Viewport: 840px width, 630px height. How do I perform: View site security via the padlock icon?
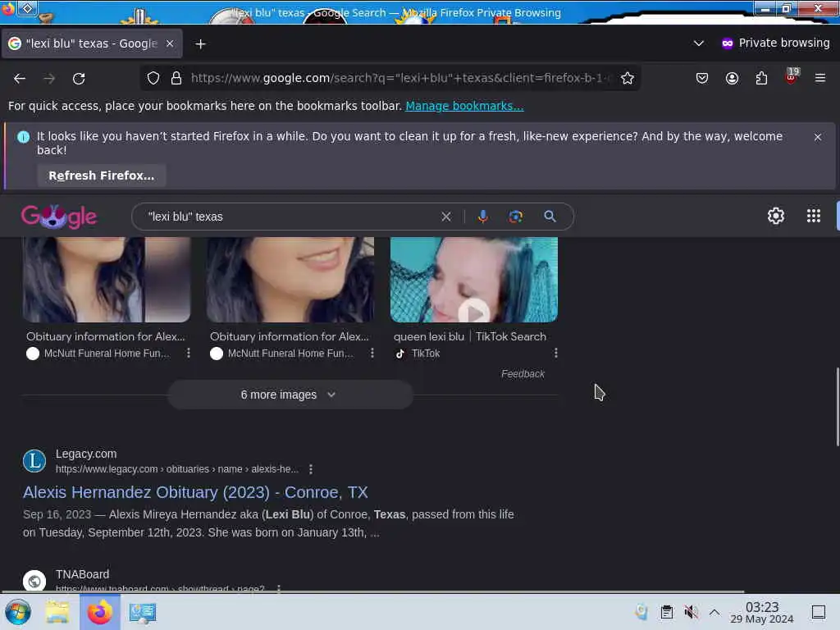[x=176, y=78]
